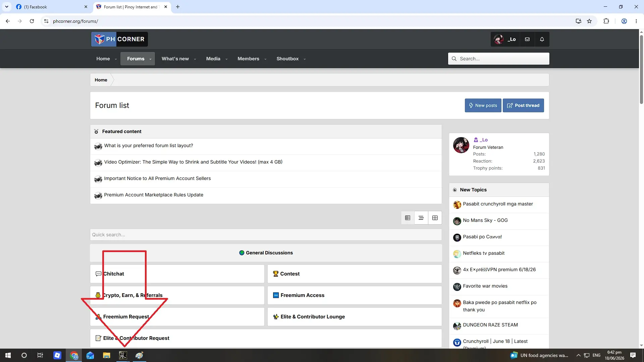This screenshot has width=644, height=362.
Task: Open the tab search dropdown chevron
Action: click(x=7, y=7)
